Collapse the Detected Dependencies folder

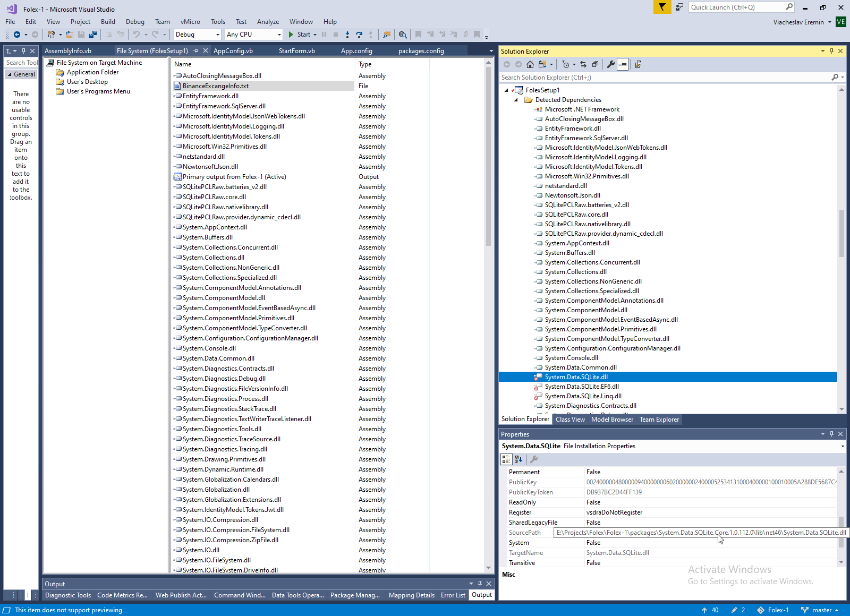pos(516,100)
